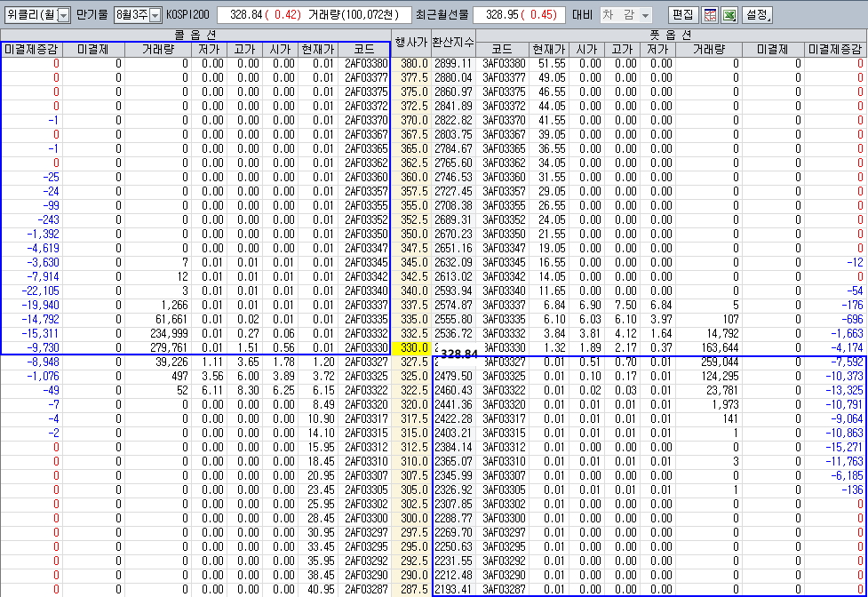Open the 대비 차감 dropdown
868x597 pixels.
pos(626,15)
